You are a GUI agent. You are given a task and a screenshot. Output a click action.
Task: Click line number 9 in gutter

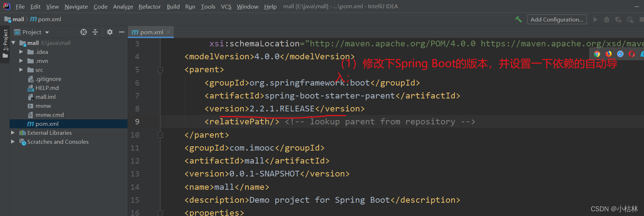click(137, 122)
